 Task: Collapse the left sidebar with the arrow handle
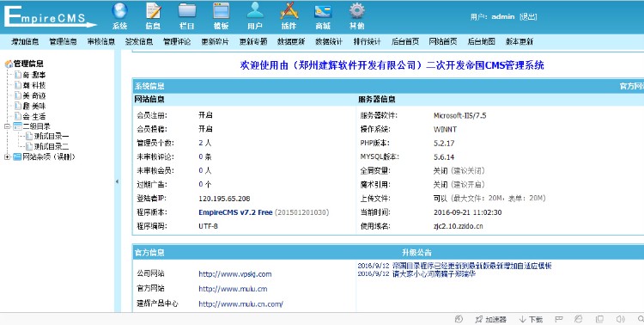(x=117, y=181)
